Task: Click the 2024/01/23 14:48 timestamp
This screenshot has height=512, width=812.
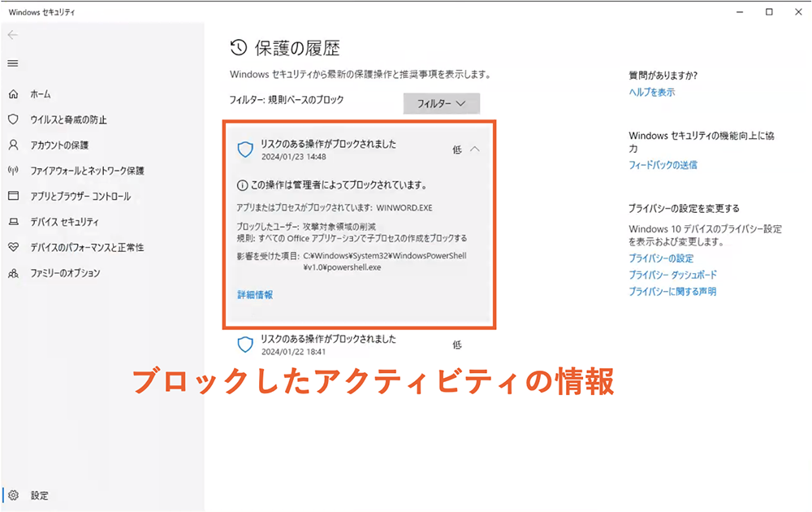Action: [294, 157]
